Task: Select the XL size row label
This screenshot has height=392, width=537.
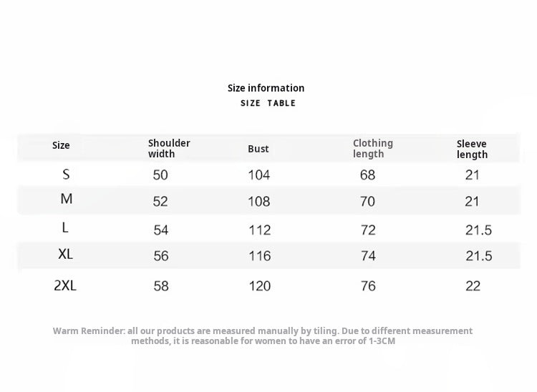Action: click(65, 254)
